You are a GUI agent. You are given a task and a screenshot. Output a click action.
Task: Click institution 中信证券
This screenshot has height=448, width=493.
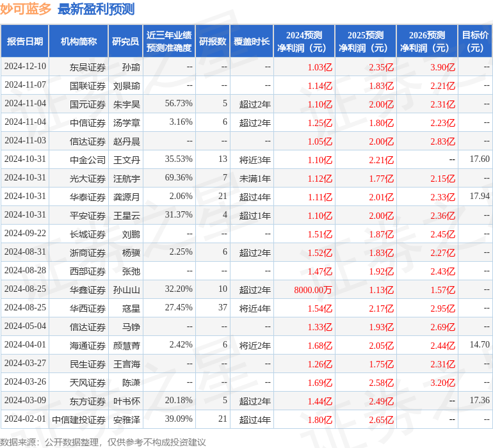coord(88,123)
